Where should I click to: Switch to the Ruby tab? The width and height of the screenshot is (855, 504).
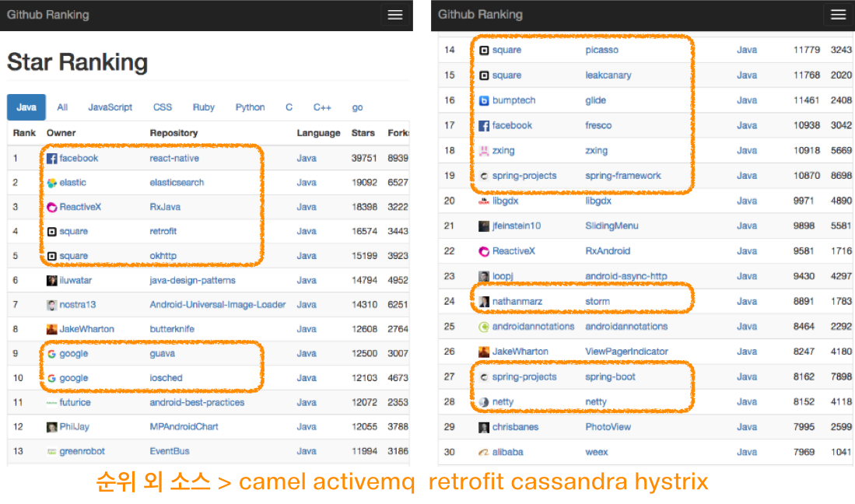pyautogui.click(x=203, y=107)
